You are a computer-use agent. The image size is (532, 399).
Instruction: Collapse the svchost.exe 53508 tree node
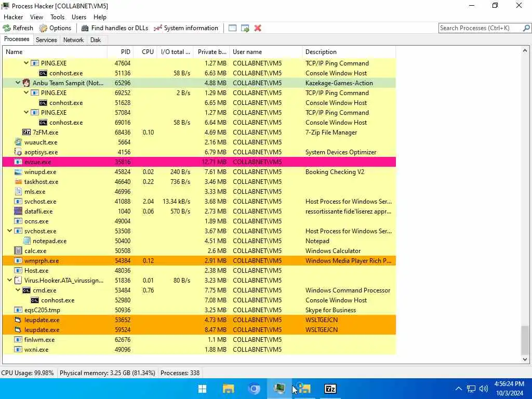[10, 231]
